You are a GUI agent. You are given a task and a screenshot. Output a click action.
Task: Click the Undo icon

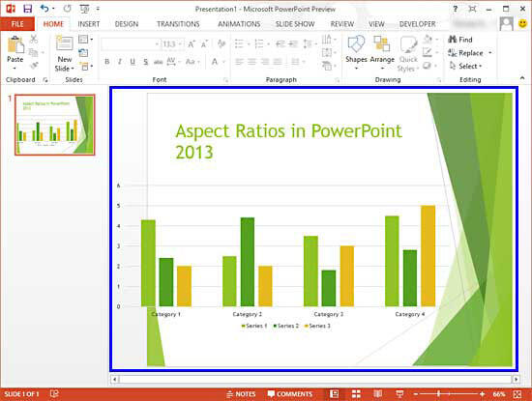44,9
